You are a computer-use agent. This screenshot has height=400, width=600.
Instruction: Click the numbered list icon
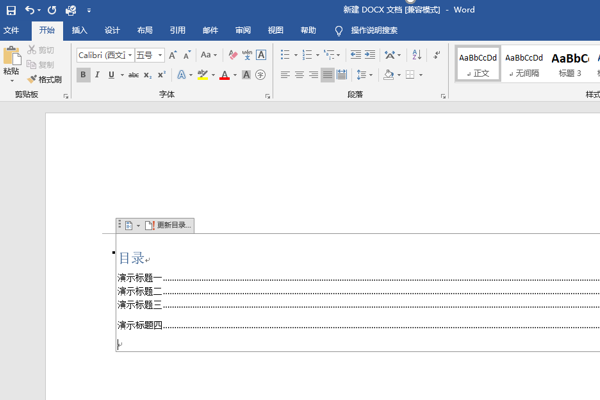[x=307, y=55]
